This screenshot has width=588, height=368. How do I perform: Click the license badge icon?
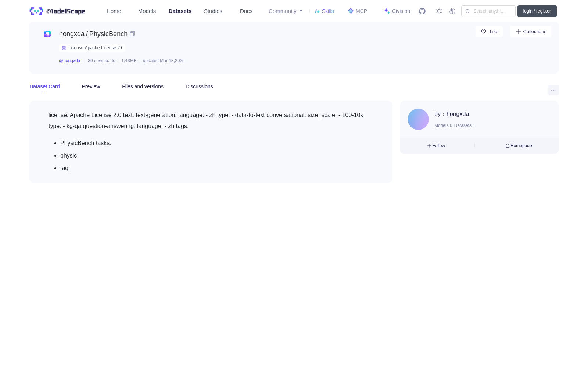pos(64,48)
